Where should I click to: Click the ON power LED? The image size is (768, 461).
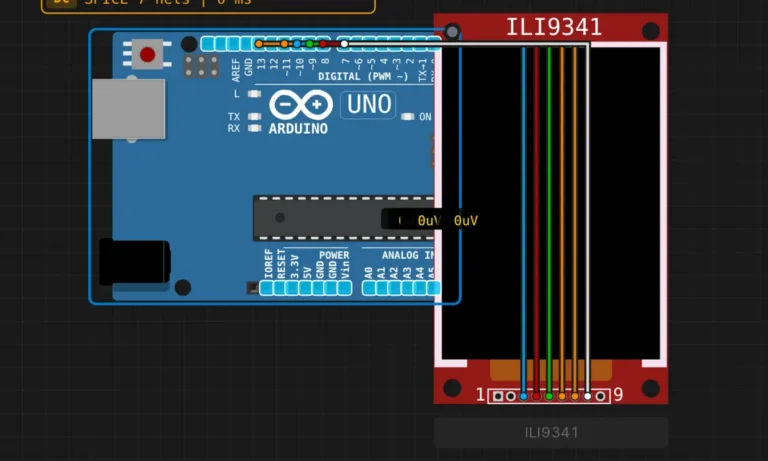408,117
